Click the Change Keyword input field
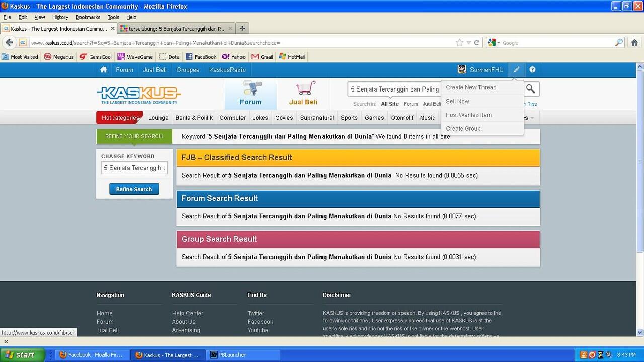 [x=134, y=168]
